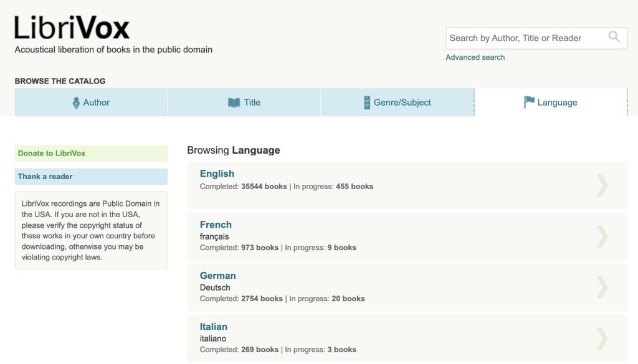
Task: Open the German language heading link
Action: click(x=217, y=276)
